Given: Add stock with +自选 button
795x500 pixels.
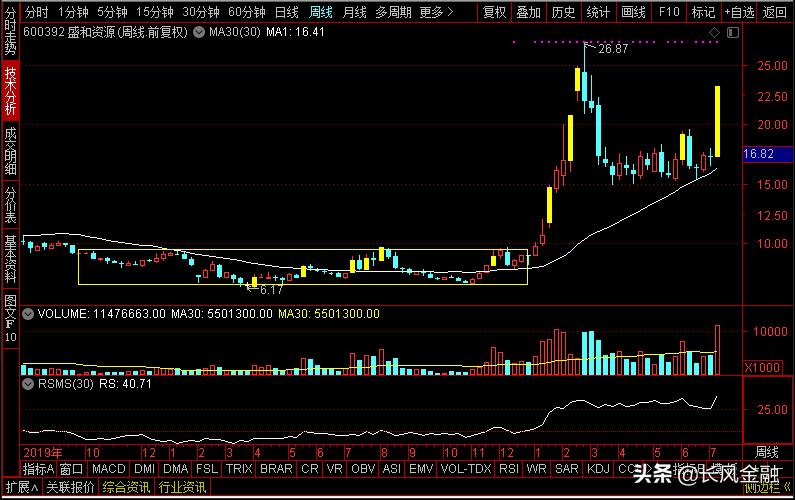Looking at the screenshot, I should 739,12.
